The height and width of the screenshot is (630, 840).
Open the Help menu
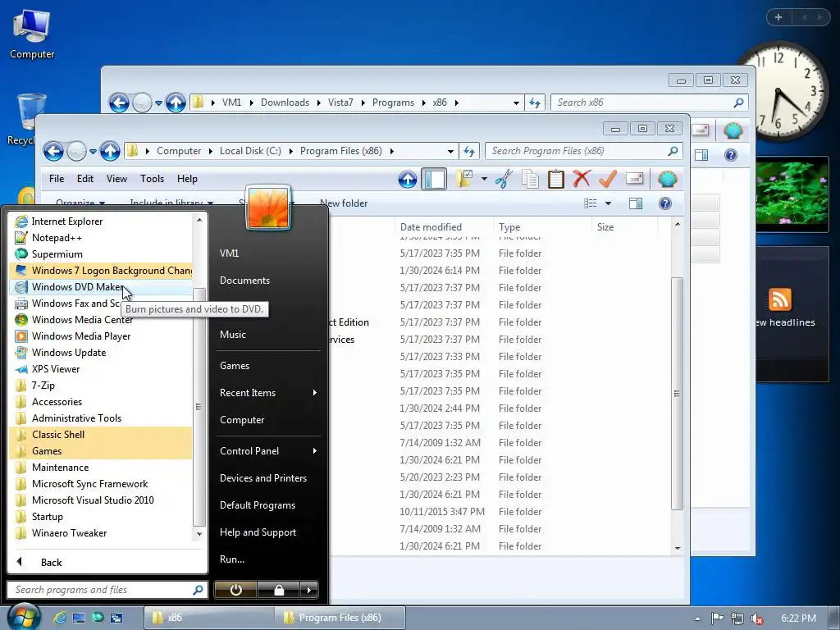point(188,179)
